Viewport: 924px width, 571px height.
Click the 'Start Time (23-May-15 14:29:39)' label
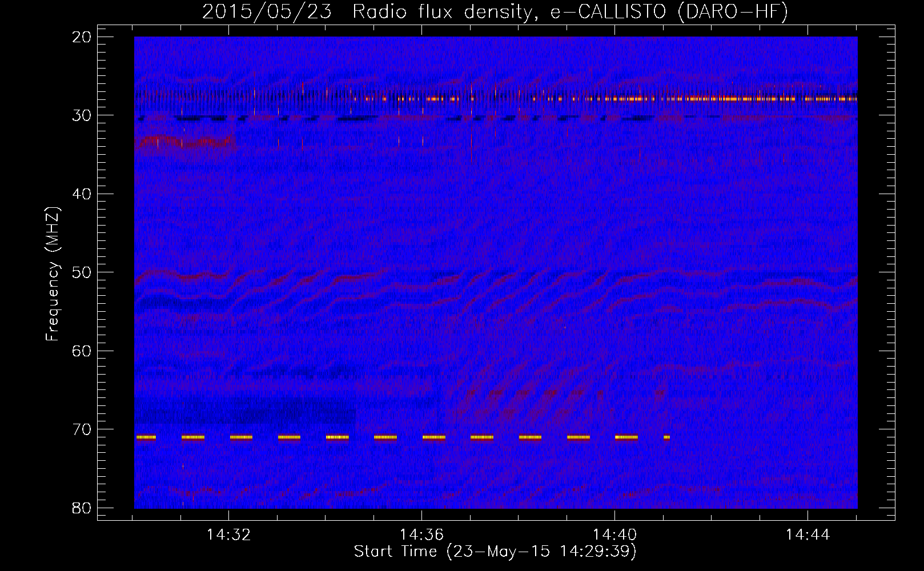coord(495,552)
